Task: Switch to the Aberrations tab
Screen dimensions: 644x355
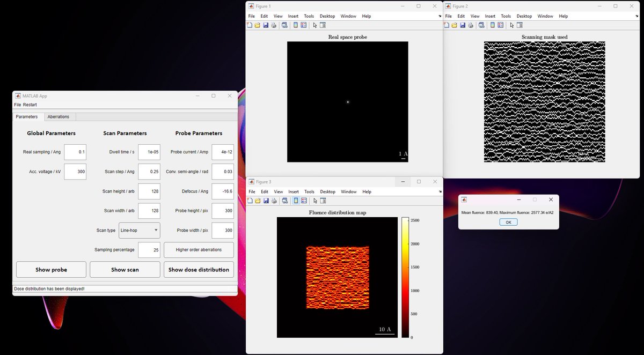Action: pyautogui.click(x=58, y=116)
